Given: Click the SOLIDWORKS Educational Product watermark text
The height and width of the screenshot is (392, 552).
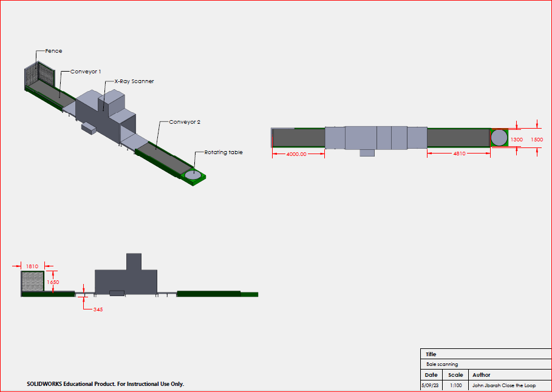Looking at the screenshot, I should pyautogui.click(x=105, y=384).
